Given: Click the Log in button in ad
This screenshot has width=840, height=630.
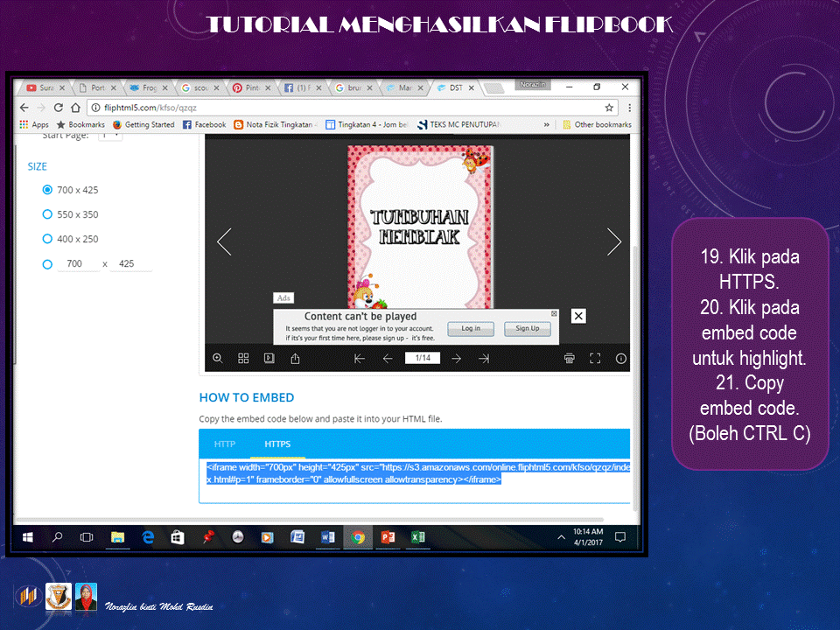Looking at the screenshot, I should [471, 328].
